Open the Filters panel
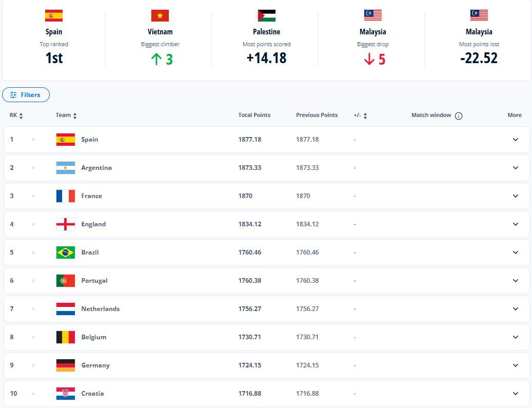The image size is (532, 408). click(x=26, y=94)
